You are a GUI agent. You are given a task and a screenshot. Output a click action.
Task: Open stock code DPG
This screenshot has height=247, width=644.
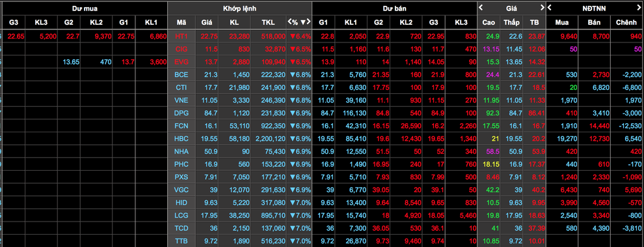click(181, 113)
